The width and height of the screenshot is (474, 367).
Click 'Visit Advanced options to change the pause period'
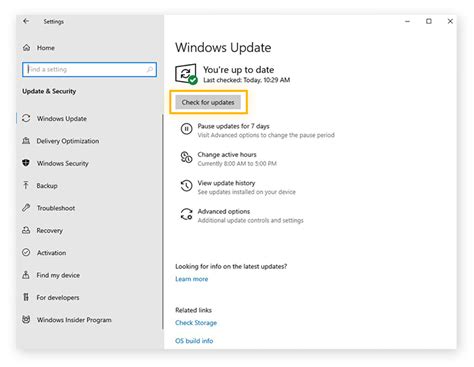pyautogui.click(x=266, y=135)
